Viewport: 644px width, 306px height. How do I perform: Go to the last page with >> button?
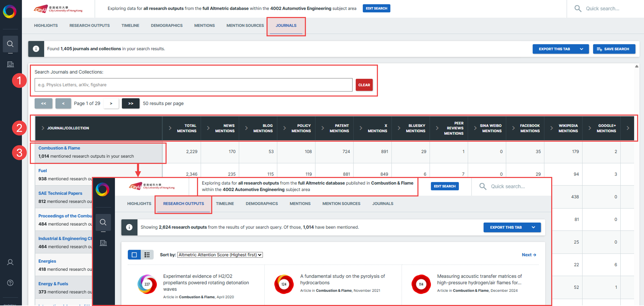[131, 103]
